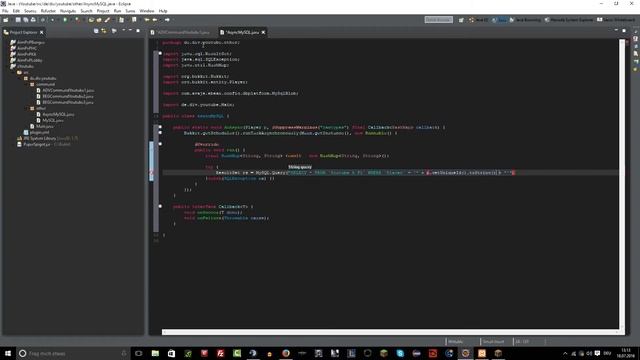640x360 pixels.
Task: Toggle Link with Editor in Project Explorer
Action: point(104,31)
